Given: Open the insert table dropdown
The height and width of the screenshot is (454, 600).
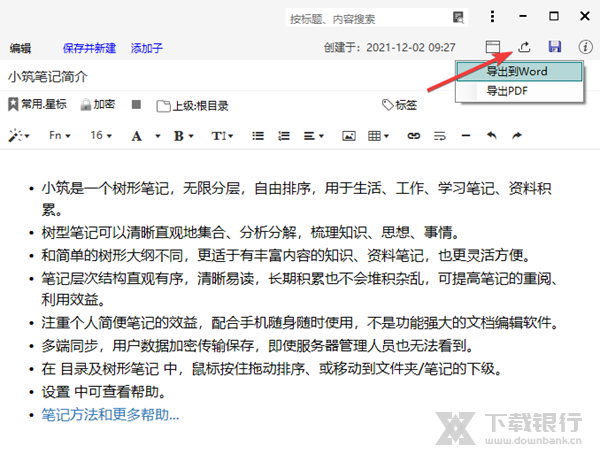Looking at the screenshot, I should point(378,136).
